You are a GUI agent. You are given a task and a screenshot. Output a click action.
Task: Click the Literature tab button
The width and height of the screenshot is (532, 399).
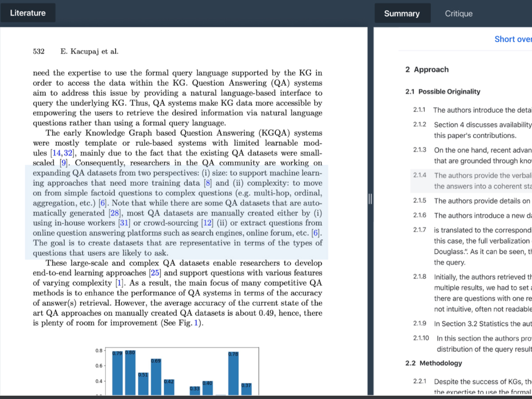[x=28, y=13]
